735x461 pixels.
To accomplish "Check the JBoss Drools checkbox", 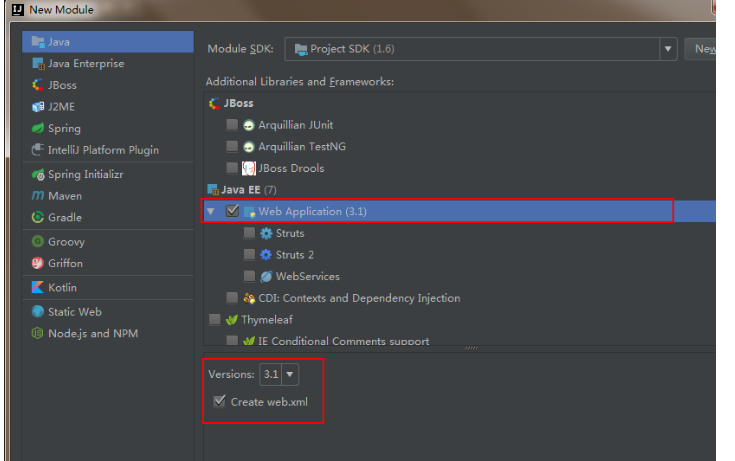I will [232, 168].
